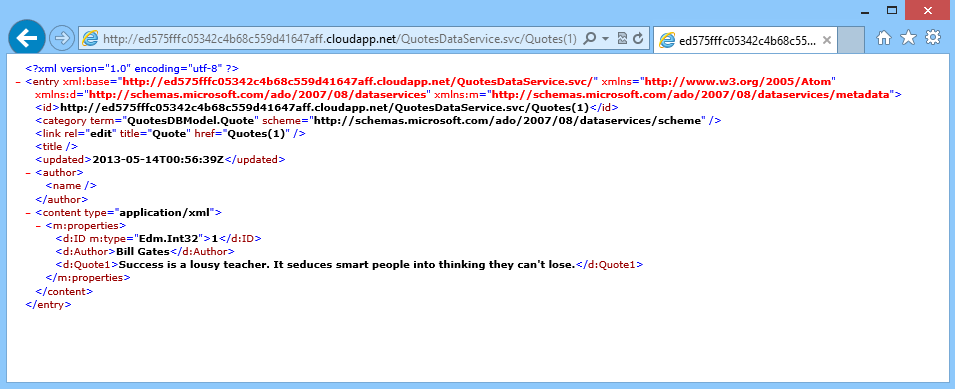
Task: Refresh the page with the reload icon
Action: pos(638,39)
